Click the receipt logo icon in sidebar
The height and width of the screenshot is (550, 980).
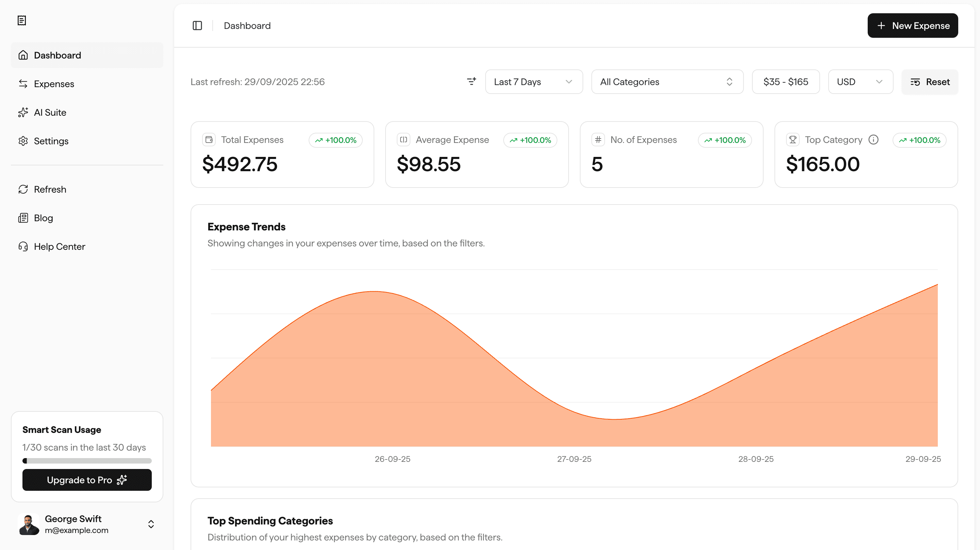click(x=22, y=20)
